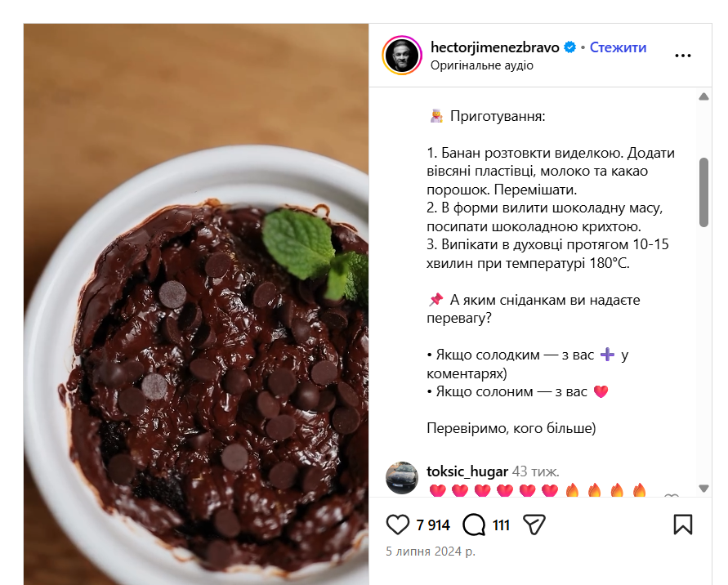Like the post with the heart icon

point(397,525)
